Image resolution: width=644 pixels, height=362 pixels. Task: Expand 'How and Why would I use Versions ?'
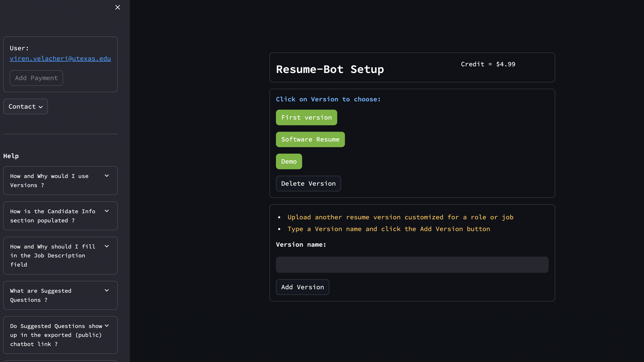pyautogui.click(x=60, y=181)
